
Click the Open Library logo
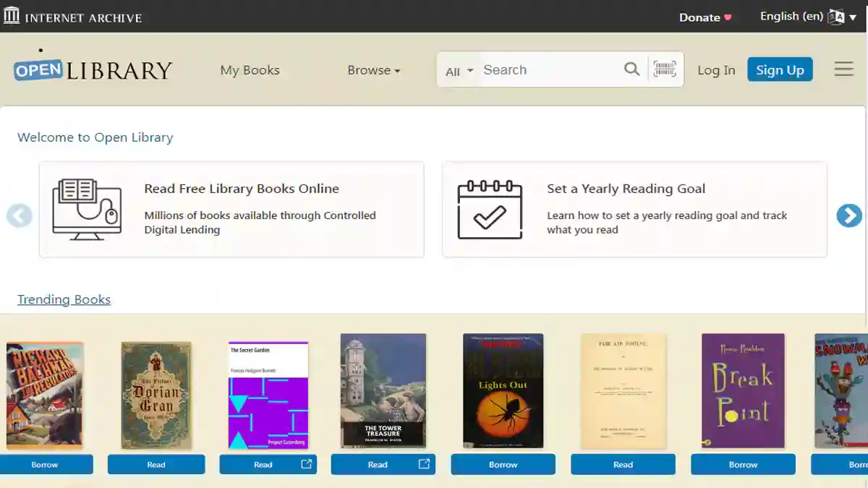pyautogui.click(x=93, y=68)
